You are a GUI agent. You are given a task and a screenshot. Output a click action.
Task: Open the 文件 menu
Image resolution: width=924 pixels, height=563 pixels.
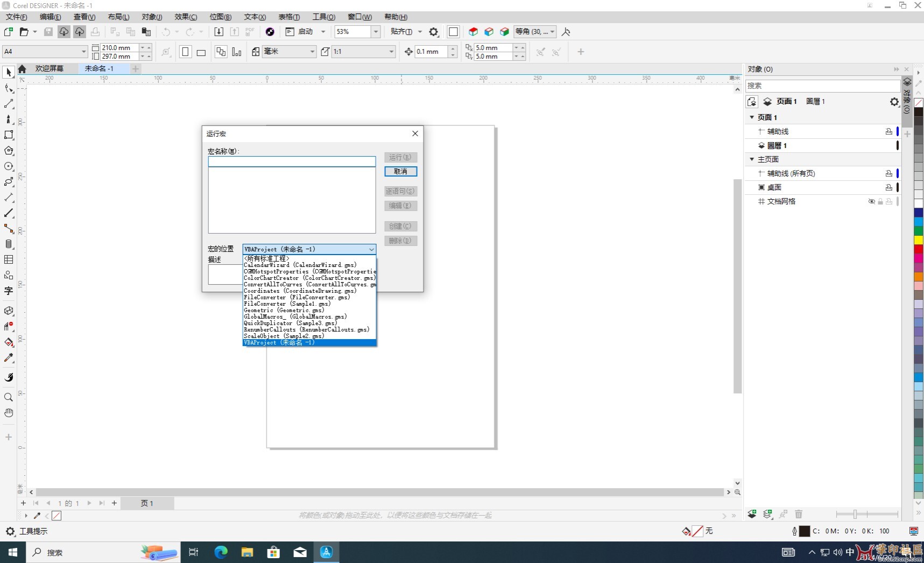(17, 17)
